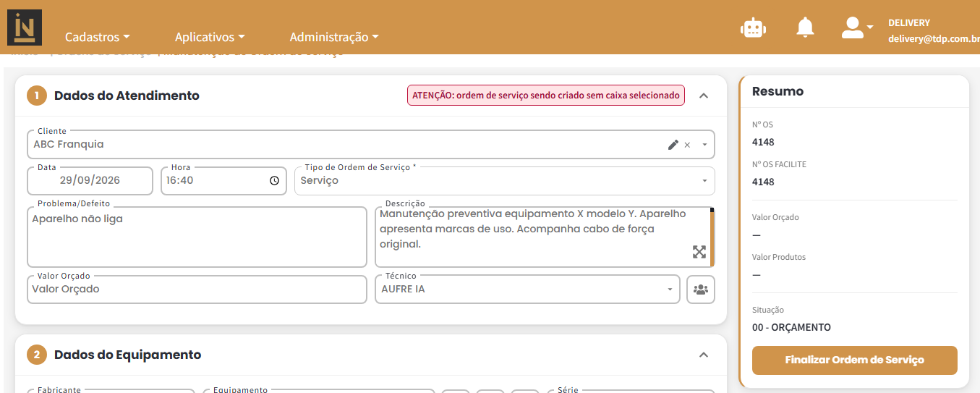Open the Técnico dropdown
This screenshot has width=980, height=393.
(527, 290)
